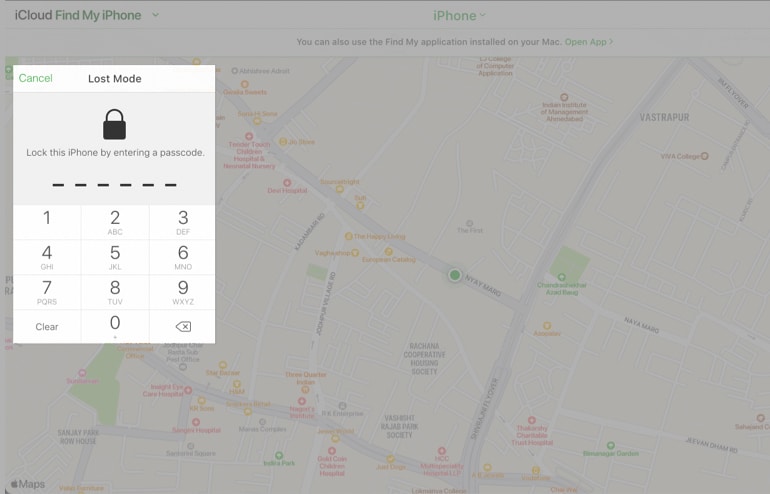Image resolution: width=770 pixels, height=494 pixels.
Task: Click the Vaghashop map marker
Action: (x=355, y=253)
